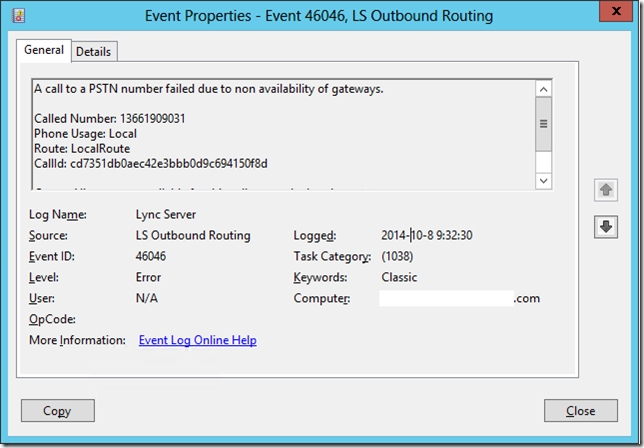Click the description scrollbar thumb

(x=543, y=124)
